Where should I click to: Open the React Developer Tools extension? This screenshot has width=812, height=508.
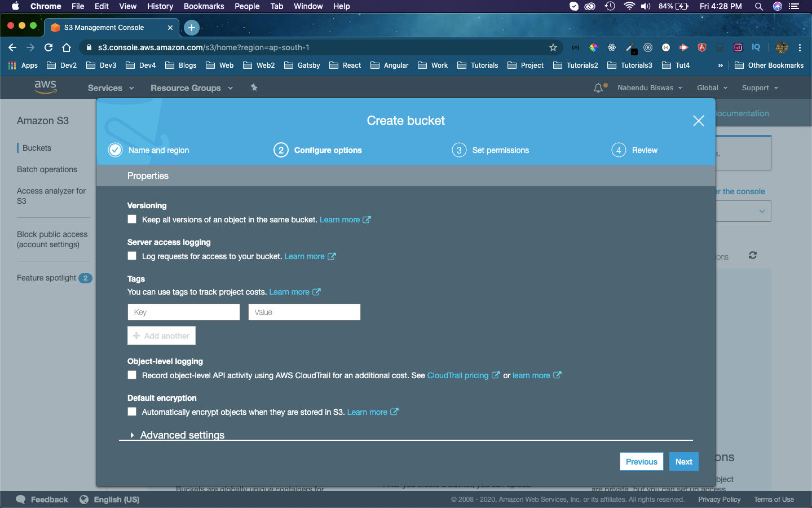[x=612, y=47]
